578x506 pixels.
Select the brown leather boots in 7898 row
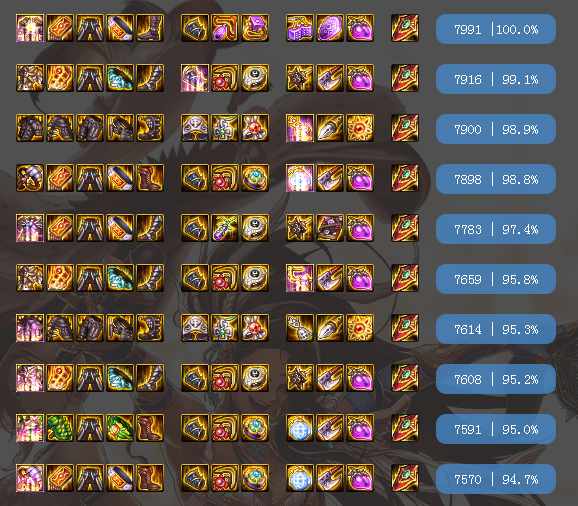(x=150, y=178)
